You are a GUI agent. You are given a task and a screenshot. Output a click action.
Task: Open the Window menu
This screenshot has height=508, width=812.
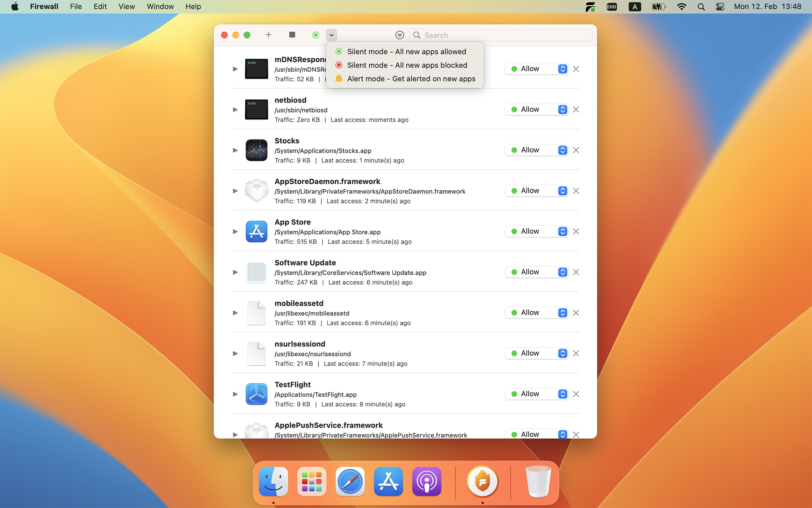(160, 7)
